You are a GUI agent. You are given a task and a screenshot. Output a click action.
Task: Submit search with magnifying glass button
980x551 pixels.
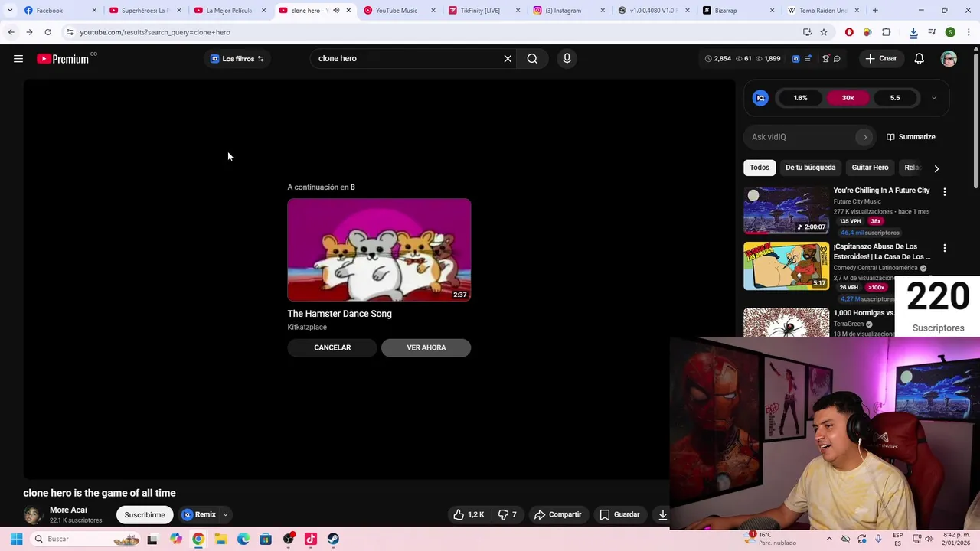click(532, 59)
